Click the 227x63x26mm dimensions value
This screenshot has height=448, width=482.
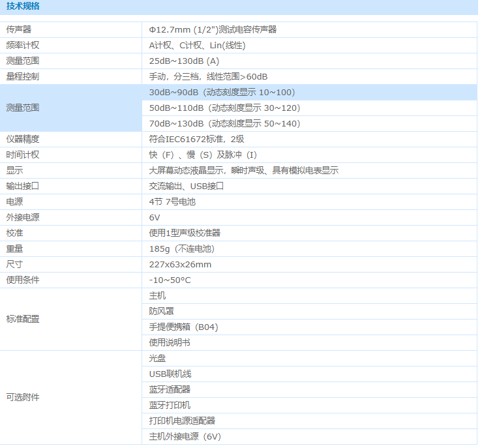[x=180, y=264]
